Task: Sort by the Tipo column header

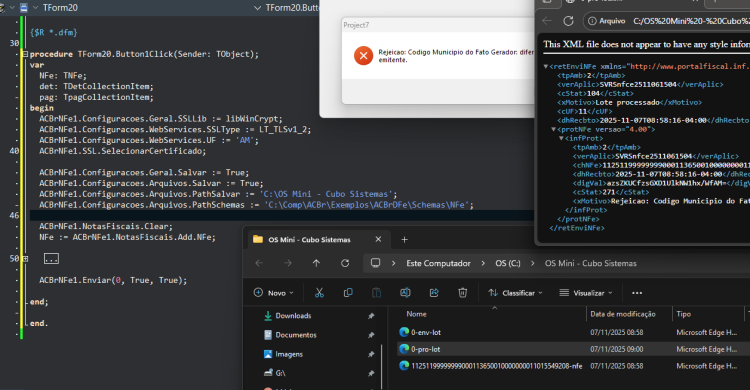Action: point(684,314)
